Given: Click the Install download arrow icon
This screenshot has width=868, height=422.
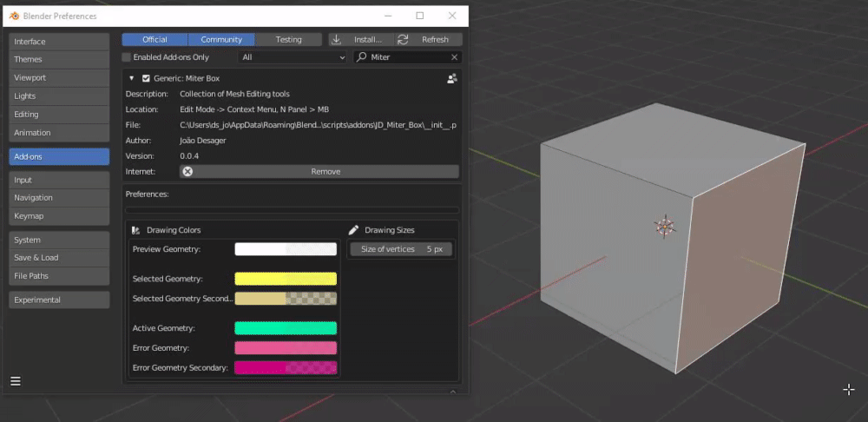Looking at the screenshot, I should click(336, 39).
